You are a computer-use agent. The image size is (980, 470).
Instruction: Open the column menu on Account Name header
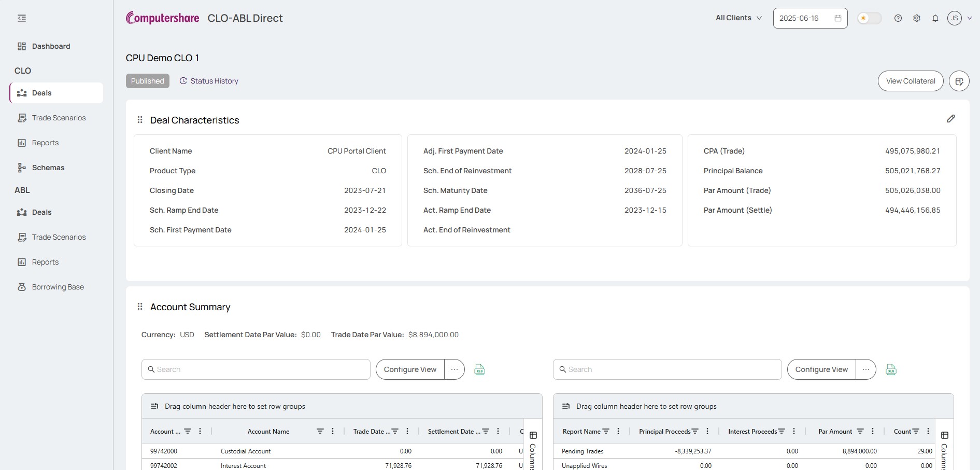click(x=332, y=431)
